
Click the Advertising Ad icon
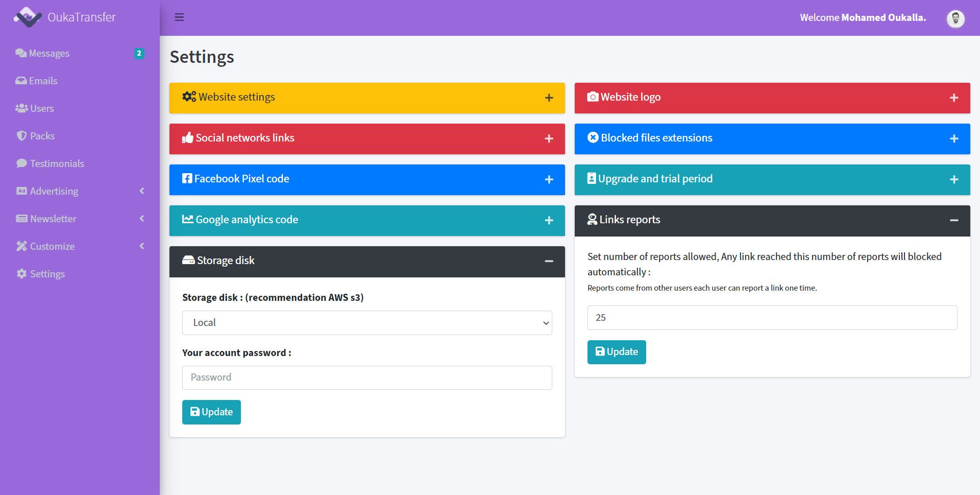21,191
